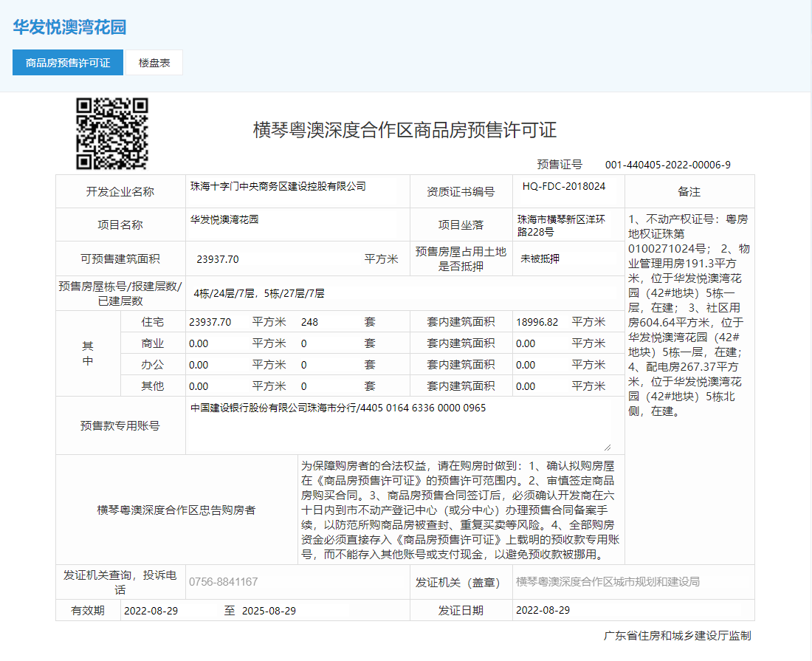Click the validity start date 2022-08-29

151,611
